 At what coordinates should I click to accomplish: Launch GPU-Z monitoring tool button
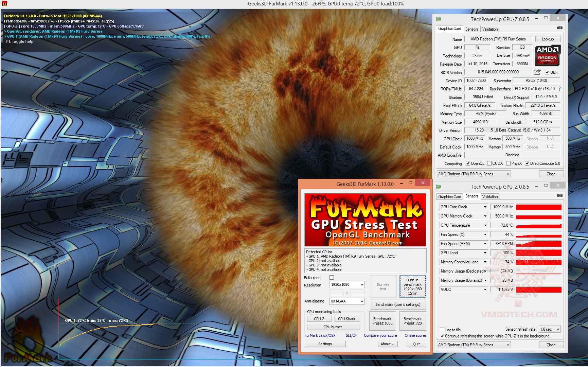point(319,319)
